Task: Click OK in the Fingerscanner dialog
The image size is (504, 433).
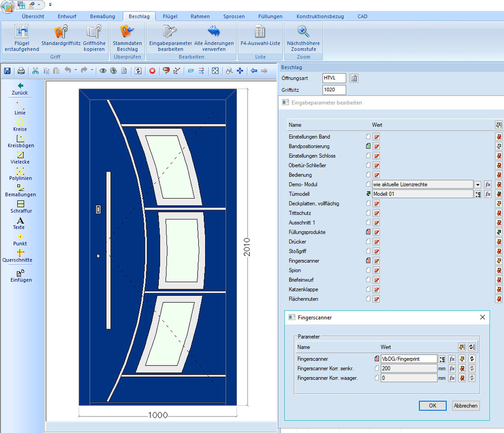Action: click(432, 406)
